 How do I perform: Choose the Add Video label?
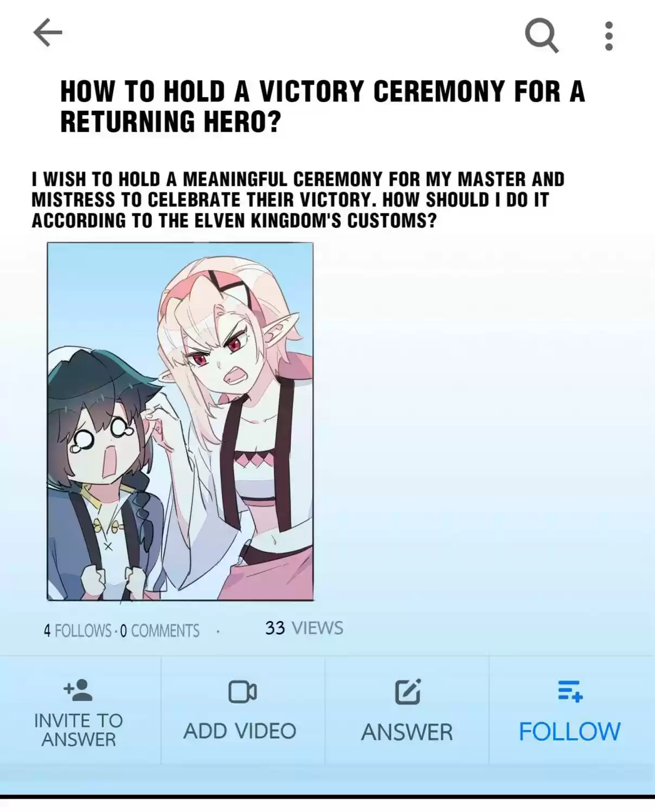(x=240, y=731)
